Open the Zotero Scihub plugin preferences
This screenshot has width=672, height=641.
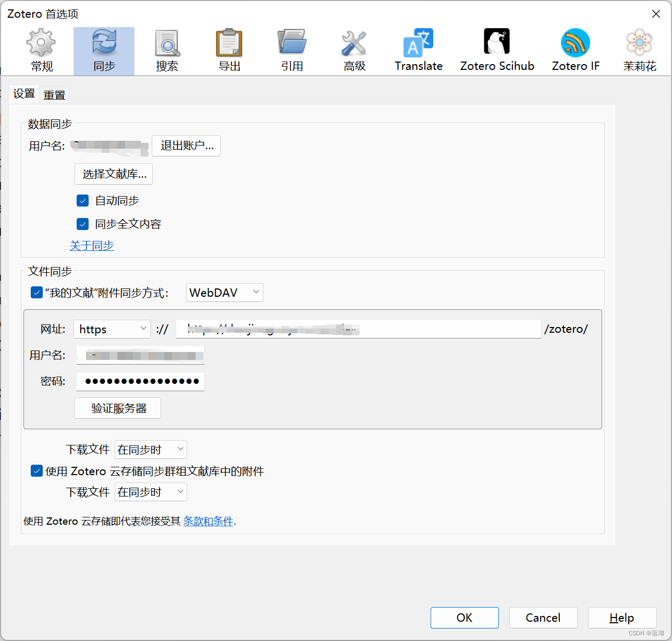[497, 51]
